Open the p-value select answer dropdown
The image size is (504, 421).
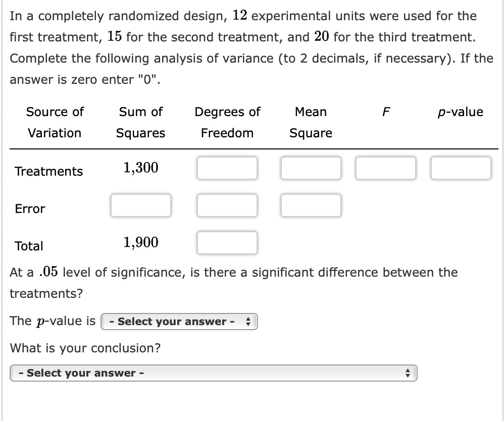coord(179,321)
